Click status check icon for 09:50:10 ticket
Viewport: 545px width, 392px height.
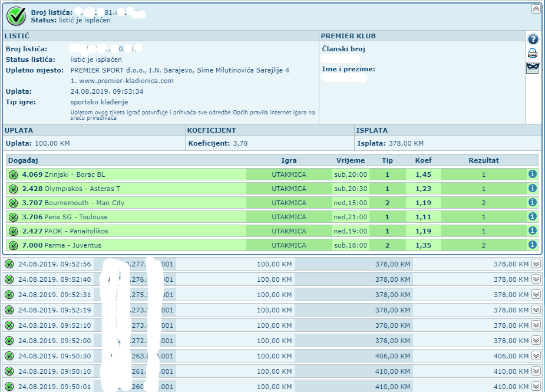[9, 371]
